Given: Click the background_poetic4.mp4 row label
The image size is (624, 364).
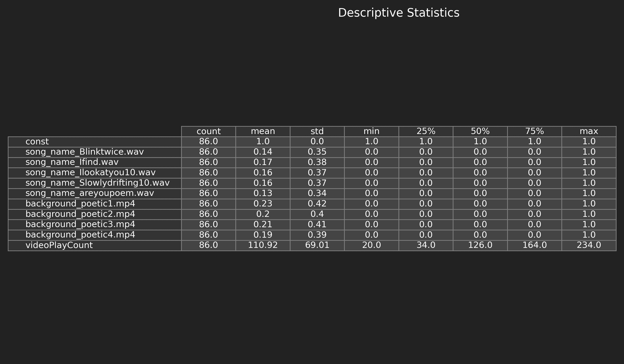Looking at the screenshot, I should point(80,235).
